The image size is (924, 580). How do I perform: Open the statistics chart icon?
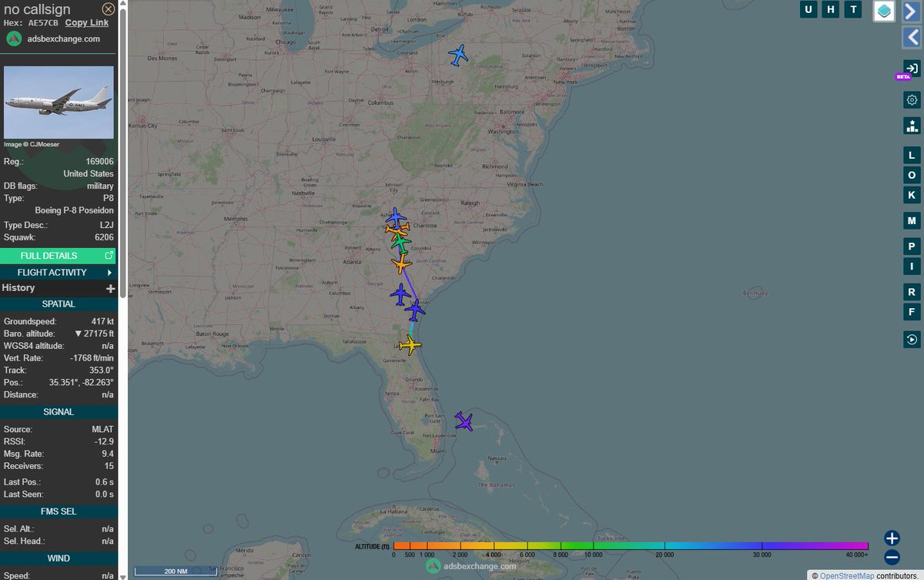(912, 126)
